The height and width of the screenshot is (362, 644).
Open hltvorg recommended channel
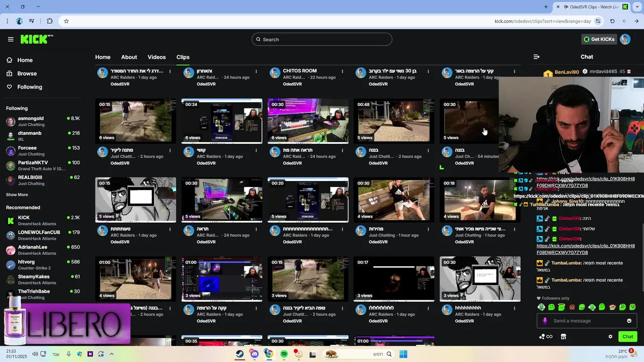click(43, 264)
